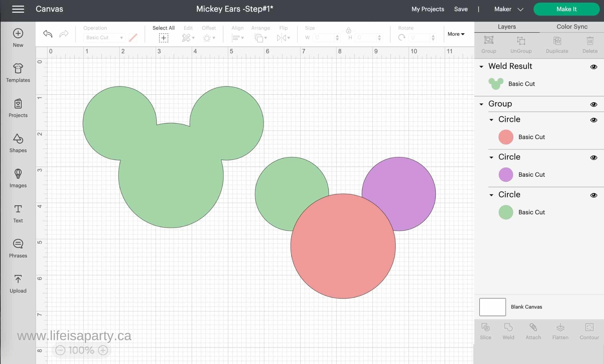604x364 pixels.
Task: Click the Redo arrow
Action: coord(64,34)
